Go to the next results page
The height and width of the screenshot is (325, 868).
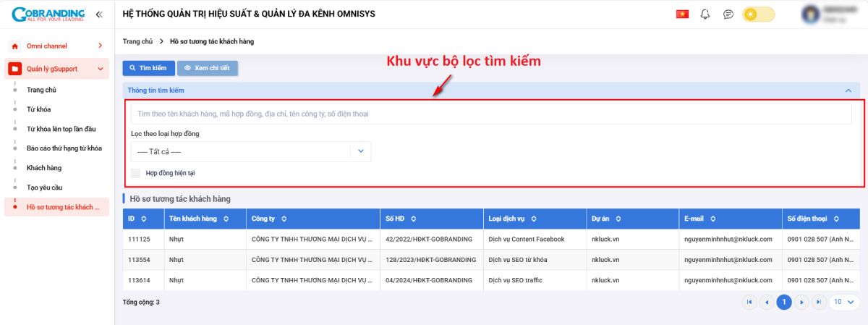click(x=801, y=302)
